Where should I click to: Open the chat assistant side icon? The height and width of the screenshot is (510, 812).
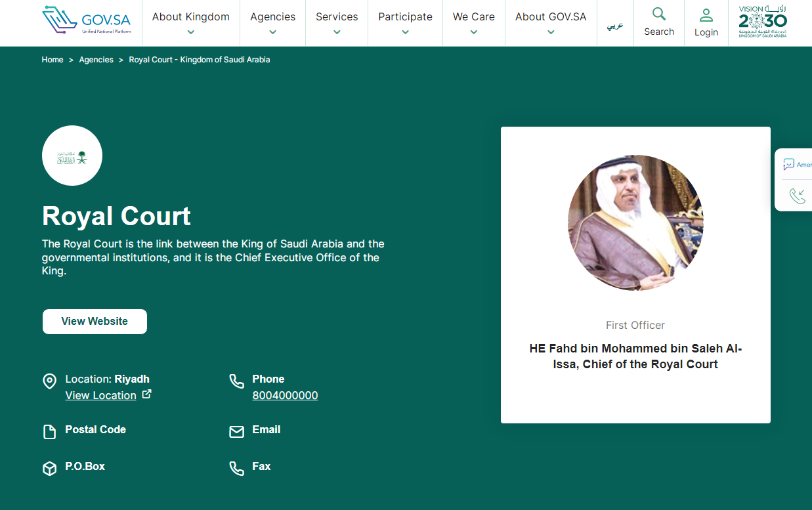(x=789, y=164)
